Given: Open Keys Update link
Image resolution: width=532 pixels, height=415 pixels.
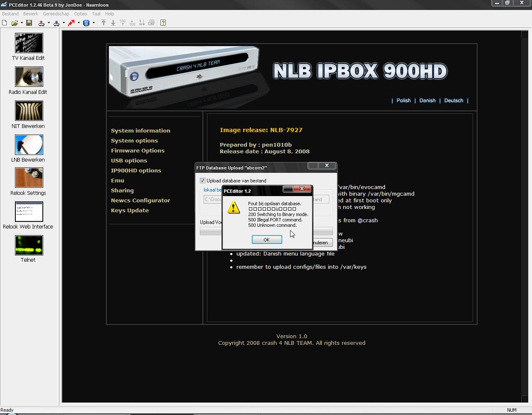Looking at the screenshot, I should [130, 210].
